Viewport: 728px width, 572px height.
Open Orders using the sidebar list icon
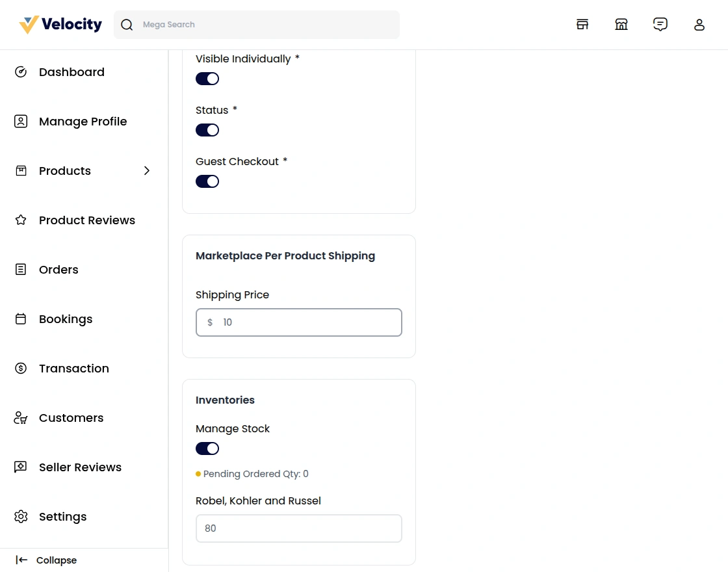pyautogui.click(x=21, y=269)
